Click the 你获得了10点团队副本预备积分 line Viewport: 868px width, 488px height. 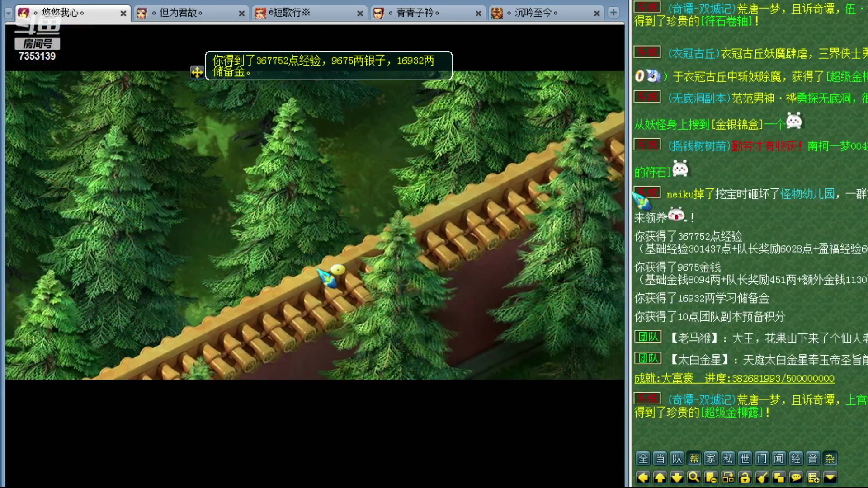click(710, 316)
